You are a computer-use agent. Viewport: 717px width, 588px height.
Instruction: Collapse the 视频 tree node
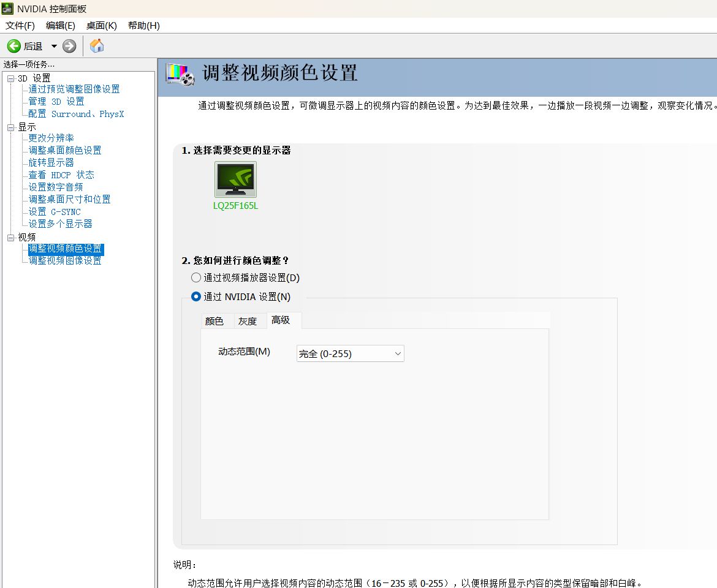11,238
